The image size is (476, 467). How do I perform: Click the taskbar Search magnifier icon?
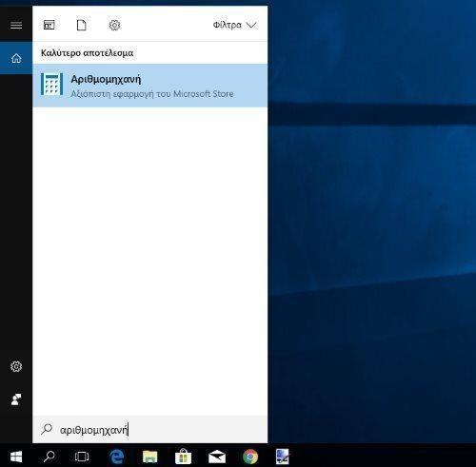coord(50,457)
